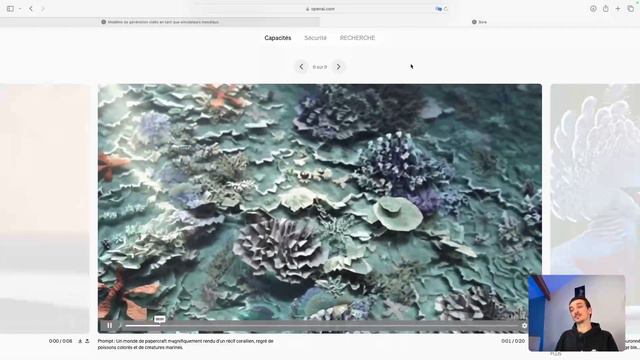Reload the page from the address bar
640x360 pixels.
[446, 9]
